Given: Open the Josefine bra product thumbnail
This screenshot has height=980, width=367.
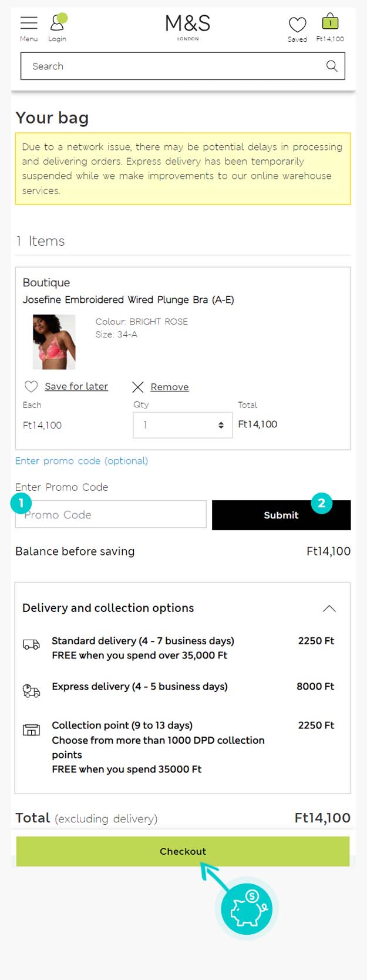Looking at the screenshot, I should 54,342.
